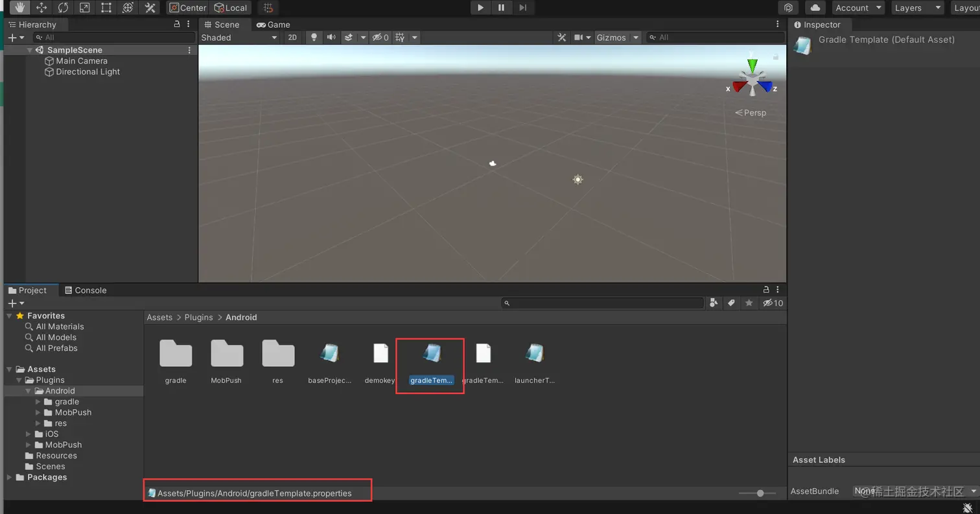The width and height of the screenshot is (980, 514).
Task: Start Play mode
Action: coord(480,8)
